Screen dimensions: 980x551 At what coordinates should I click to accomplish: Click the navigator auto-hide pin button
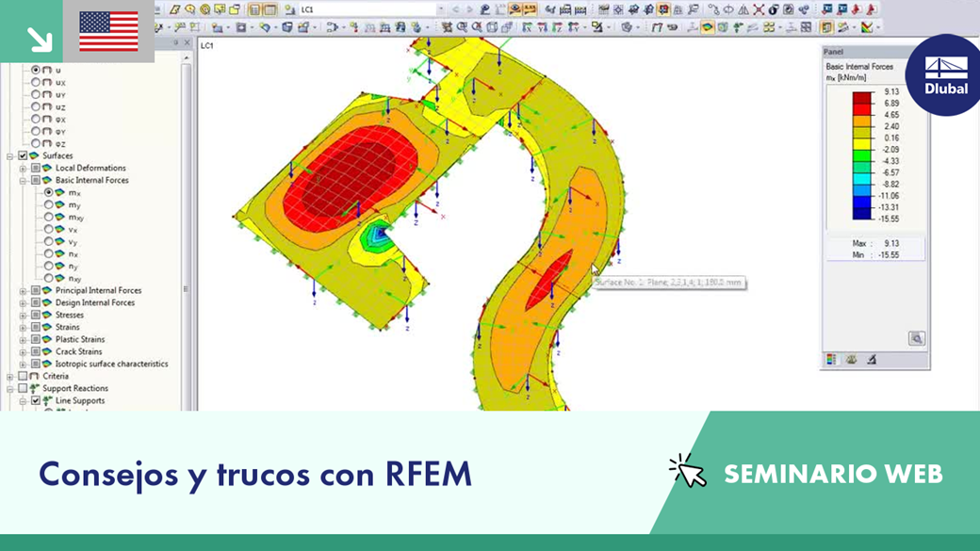(175, 42)
